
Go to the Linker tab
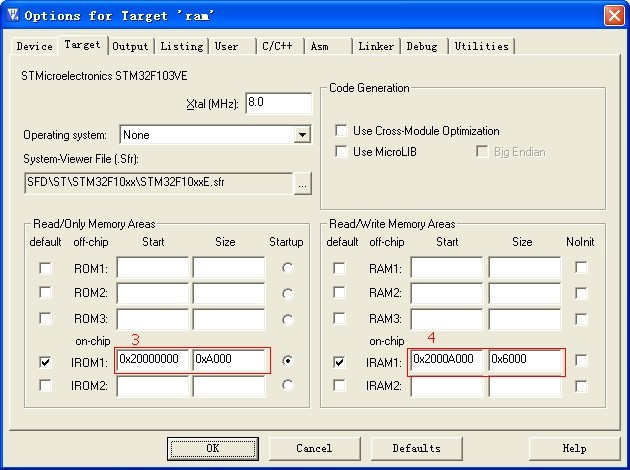click(376, 46)
